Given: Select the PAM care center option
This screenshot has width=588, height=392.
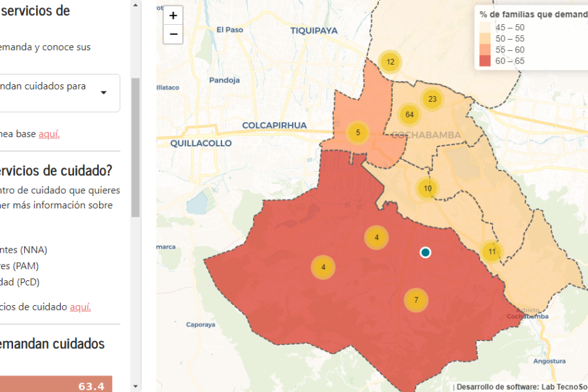Looking at the screenshot, I should click(x=19, y=266).
